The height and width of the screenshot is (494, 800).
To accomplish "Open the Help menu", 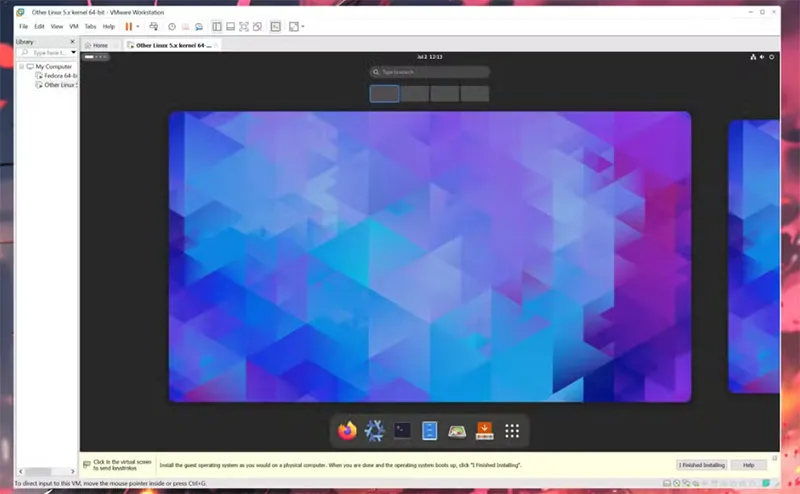I will (109, 27).
